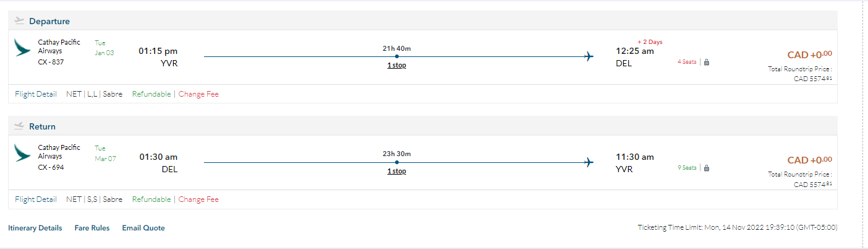Viewport: 868px width, 249px height.
Task: Click baggage icon beside 9 Seats
Action: point(707,167)
